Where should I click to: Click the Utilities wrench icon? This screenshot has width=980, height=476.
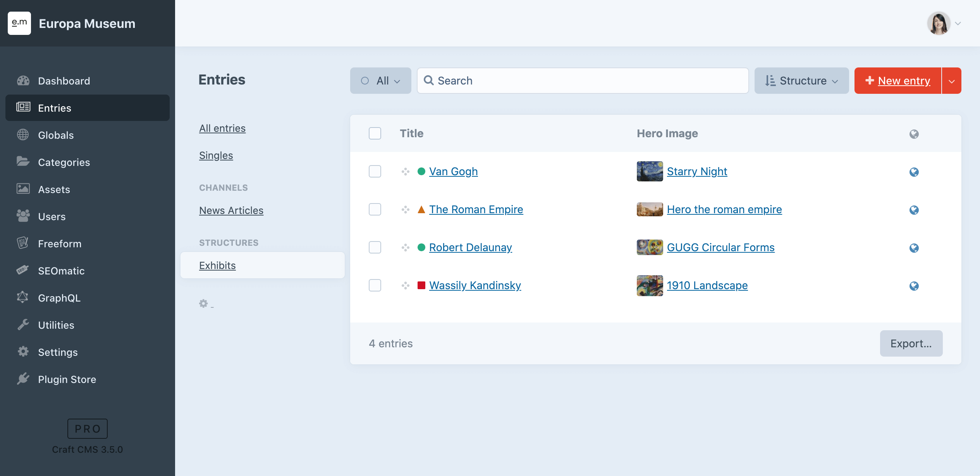coord(23,324)
